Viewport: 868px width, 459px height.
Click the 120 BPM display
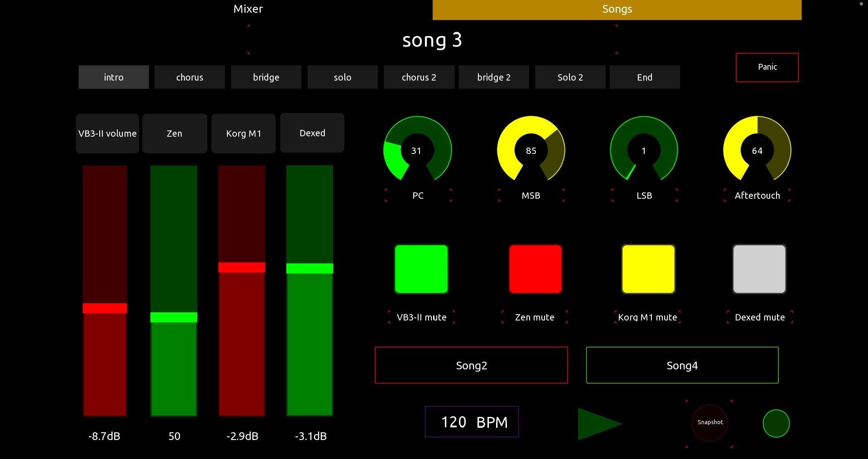pos(471,421)
